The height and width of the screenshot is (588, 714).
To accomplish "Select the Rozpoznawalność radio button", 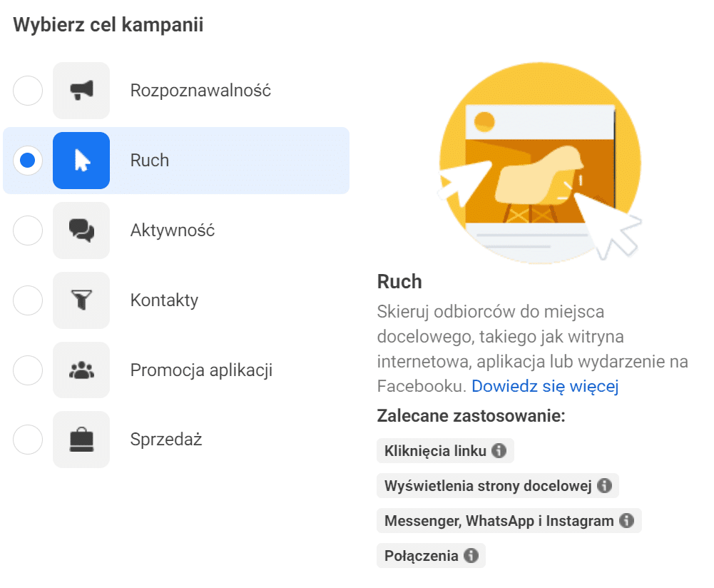I will [x=27, y=91].
